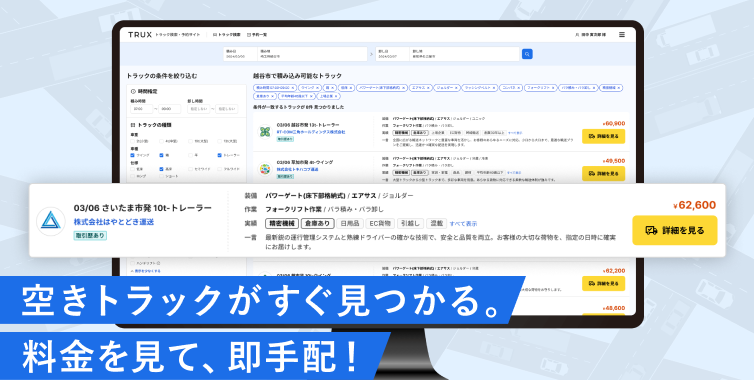Uncheck the ウイング body type checkbox
Viewport: 754px width, 380px height.
click(133, 155)
